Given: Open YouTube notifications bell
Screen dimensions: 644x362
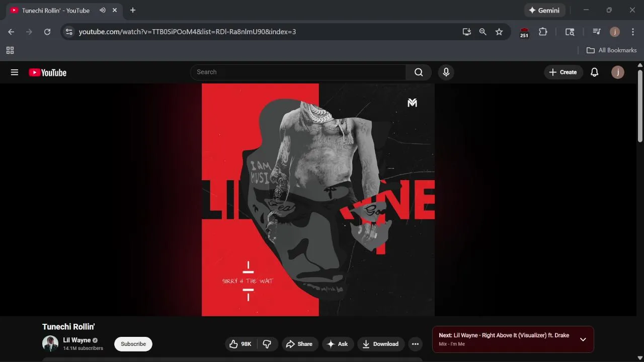Looking at the screenshot, I should [x=594, y=72].
